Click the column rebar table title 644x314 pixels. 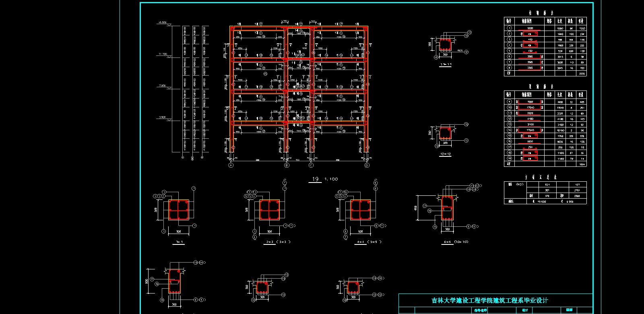click(541, 13)
